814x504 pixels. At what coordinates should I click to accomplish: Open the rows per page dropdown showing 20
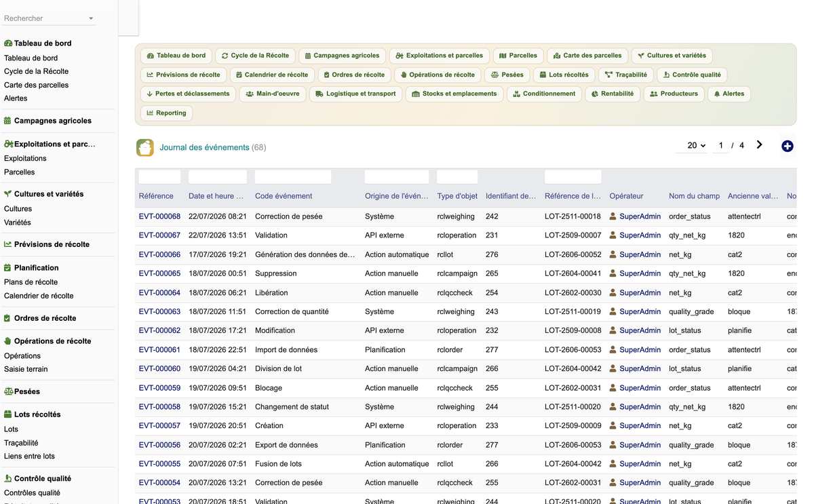click(x=692, y=146)
